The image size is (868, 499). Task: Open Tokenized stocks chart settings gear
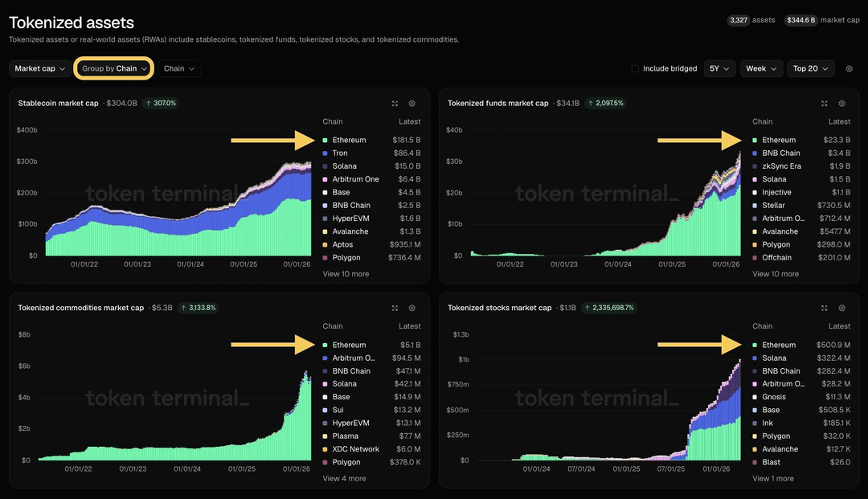click(842, 308)
